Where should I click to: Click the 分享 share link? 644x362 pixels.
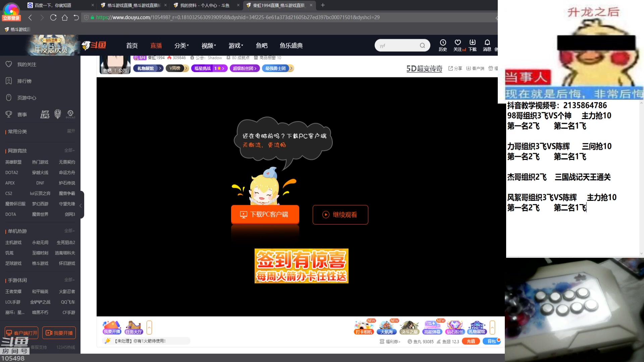tap(455, 68)
